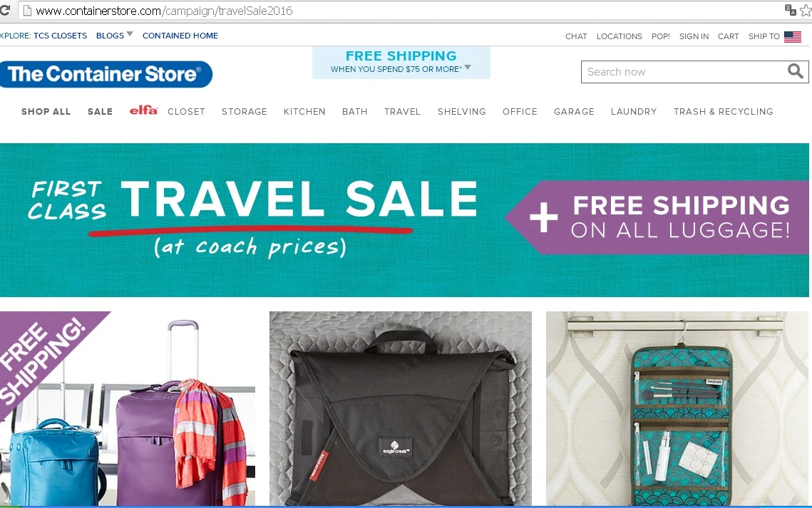
Task: Focus the Search now input field
Action: [684, 72]
